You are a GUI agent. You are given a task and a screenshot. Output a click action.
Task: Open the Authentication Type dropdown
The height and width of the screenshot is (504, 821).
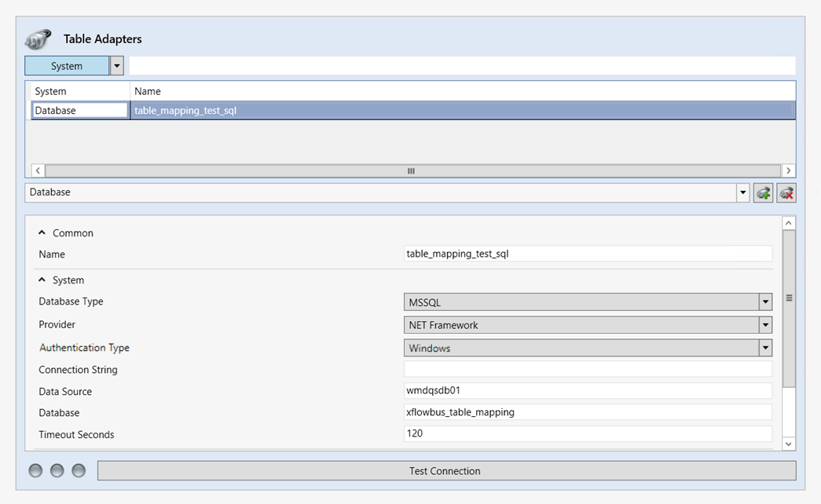[764, 348]
